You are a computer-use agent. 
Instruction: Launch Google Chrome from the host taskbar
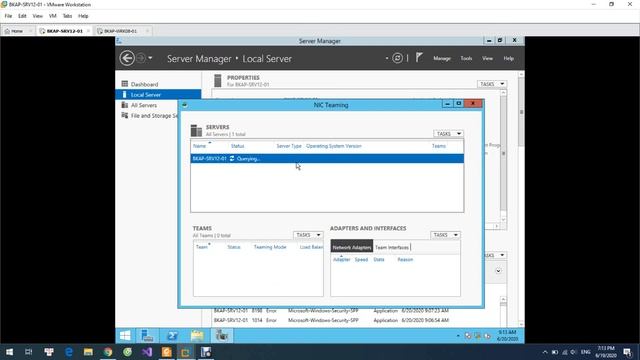coord(108,352)
